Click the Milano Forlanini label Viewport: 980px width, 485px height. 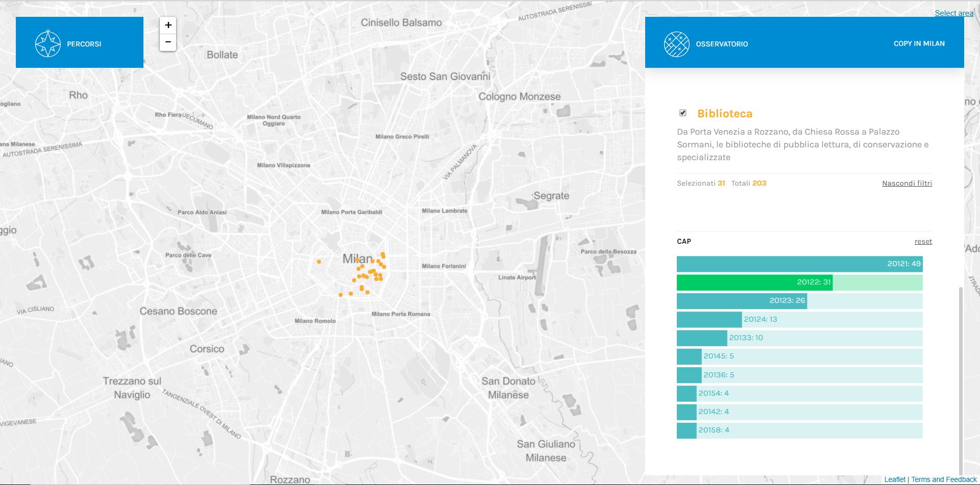pos(444,266)
